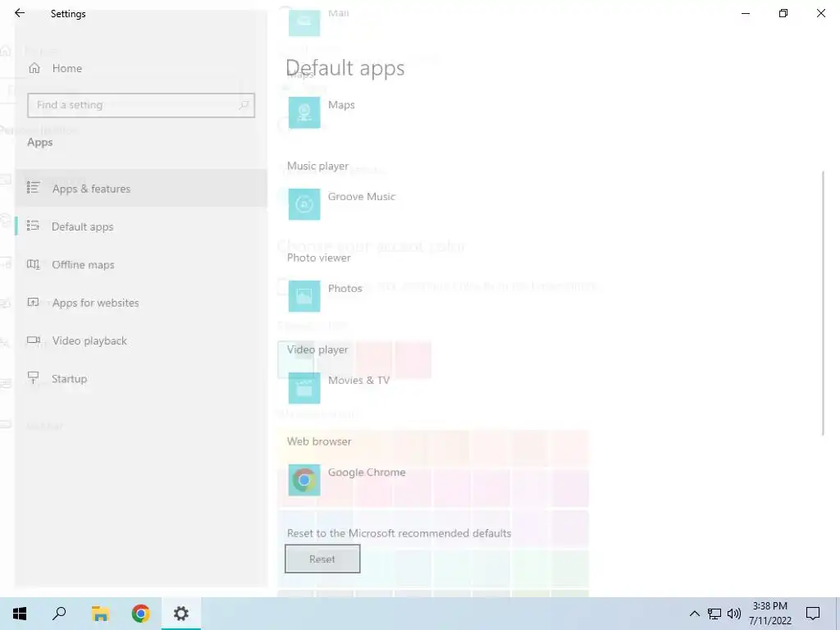The width and height of the screenshot is (840, 630).
Task: Change web browser from Google Chrome
Action: pos(304,479)
